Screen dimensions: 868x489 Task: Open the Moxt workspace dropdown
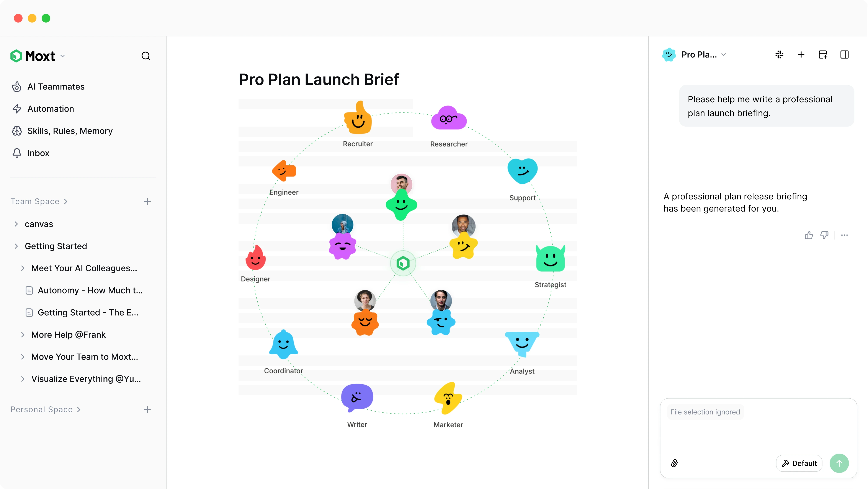(x=63, y=56)
